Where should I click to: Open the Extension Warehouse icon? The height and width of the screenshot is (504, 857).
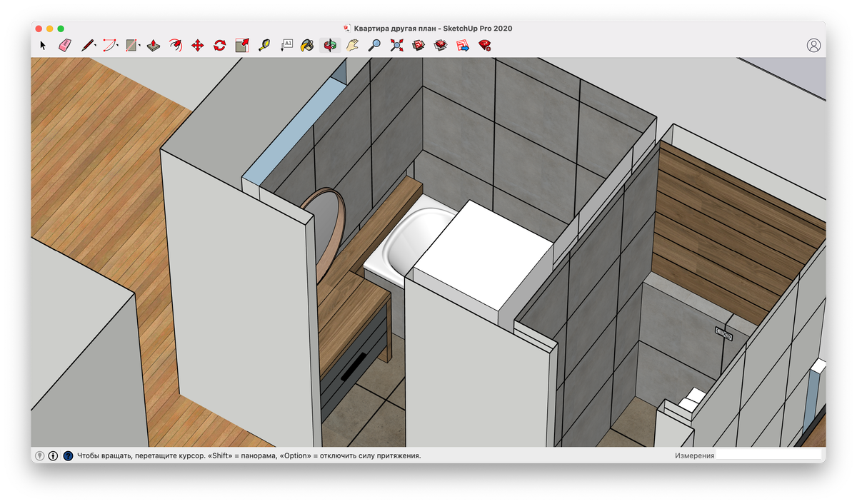[x=441, y=45]
